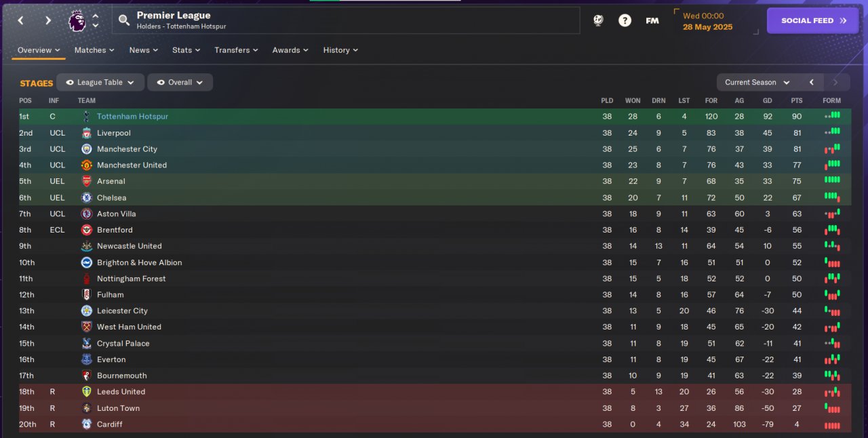Open the help question mark icon
The image size is (868, 438).
[625, 20]
